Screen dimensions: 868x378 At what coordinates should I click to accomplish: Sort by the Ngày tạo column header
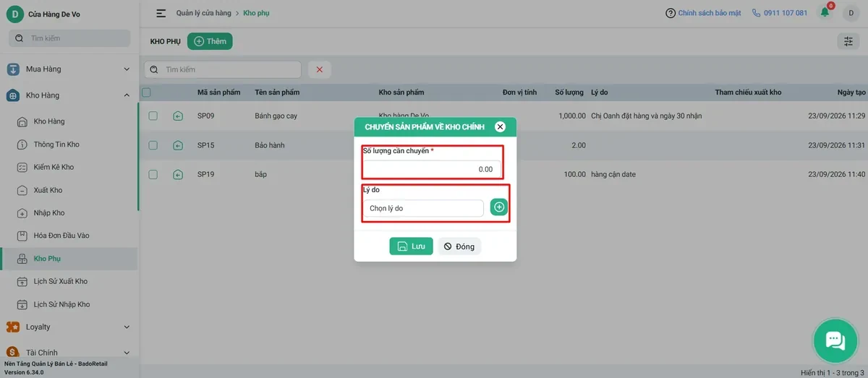tap(851, 93)
